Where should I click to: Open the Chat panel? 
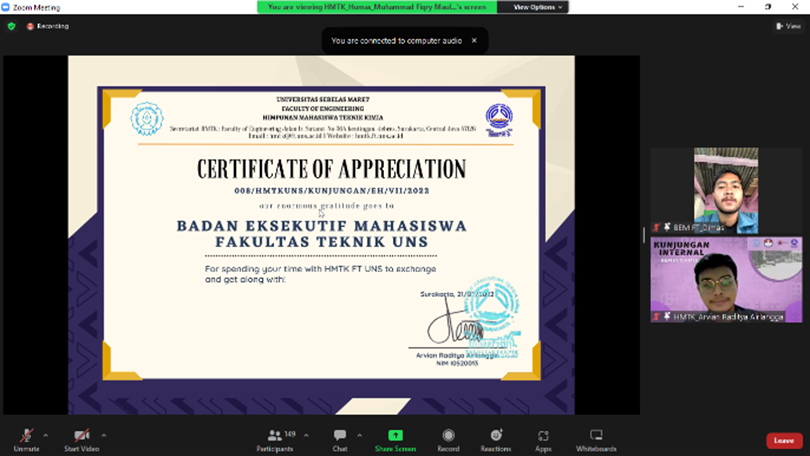pos(340,441)
